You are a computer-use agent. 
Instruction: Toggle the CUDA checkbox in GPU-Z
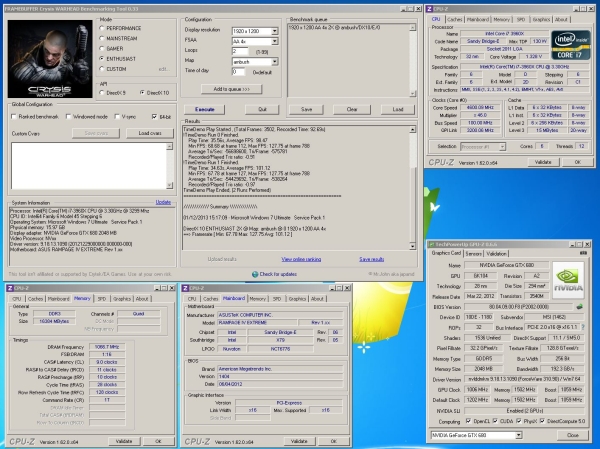coord(495,421)
